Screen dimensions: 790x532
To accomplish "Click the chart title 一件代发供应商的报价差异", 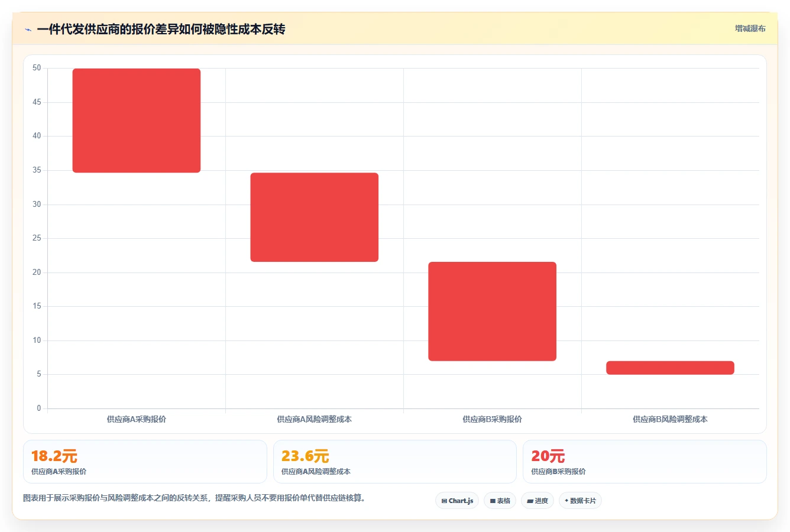I will coord(161,29).
